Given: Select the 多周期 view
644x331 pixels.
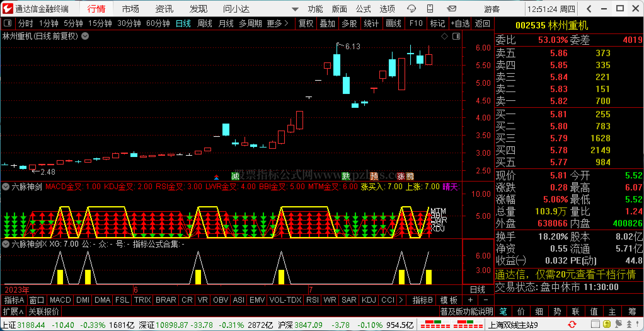Looking at the screenshot, I should 250,23.
